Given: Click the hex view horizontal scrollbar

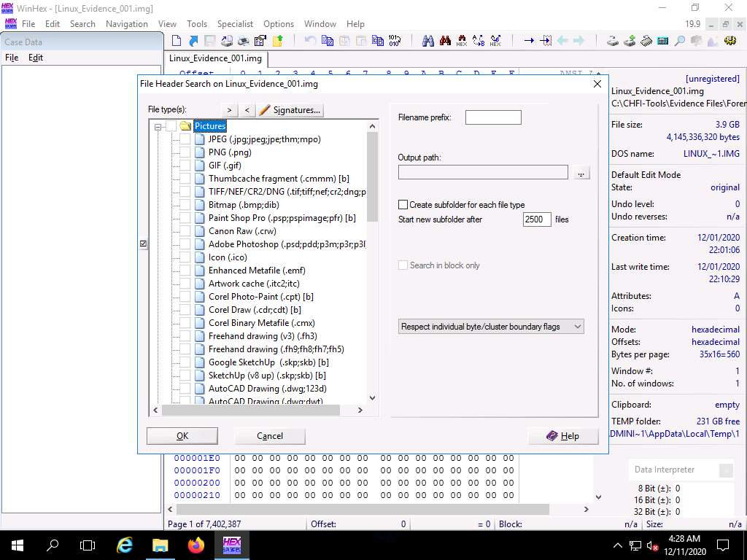Looking at the screenshot, I should click(x=363, y=509).
